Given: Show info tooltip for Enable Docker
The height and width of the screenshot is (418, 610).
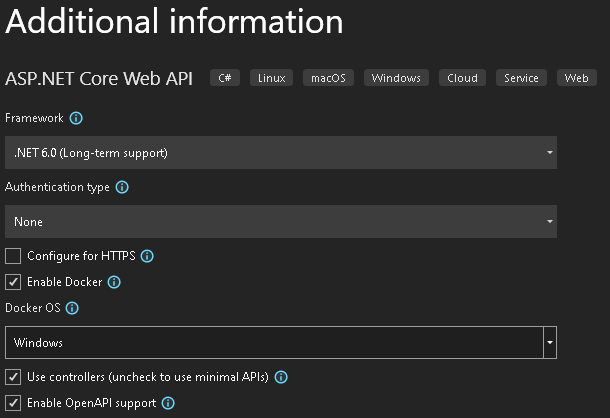Looking at the screenshot, I should click(114, 282).
